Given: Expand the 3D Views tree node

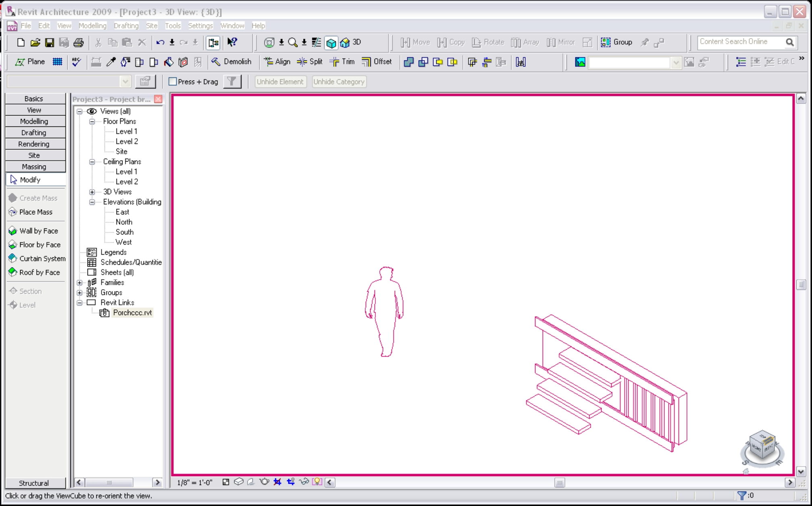Looking at the screenshot, I should [x=92, y=192].
